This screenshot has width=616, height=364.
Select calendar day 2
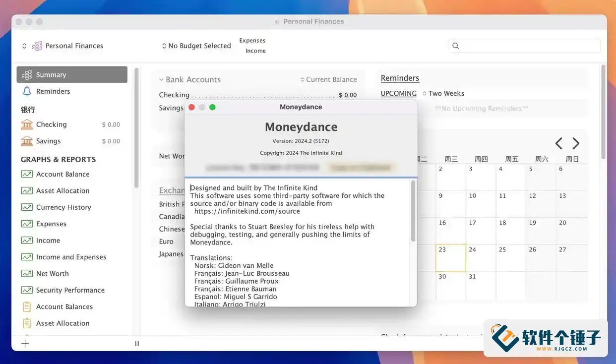pyautogui.click(x=450, y=178)
